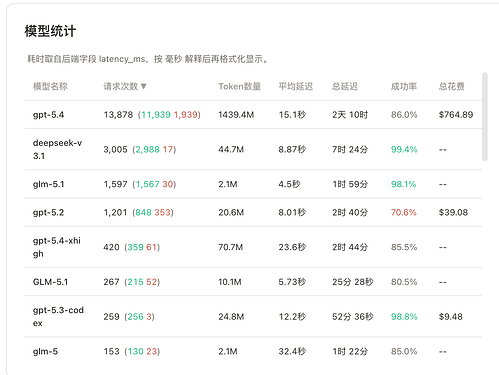
Task: Click the 1时 59分 total latency
Action: click(x=350, y=184)
